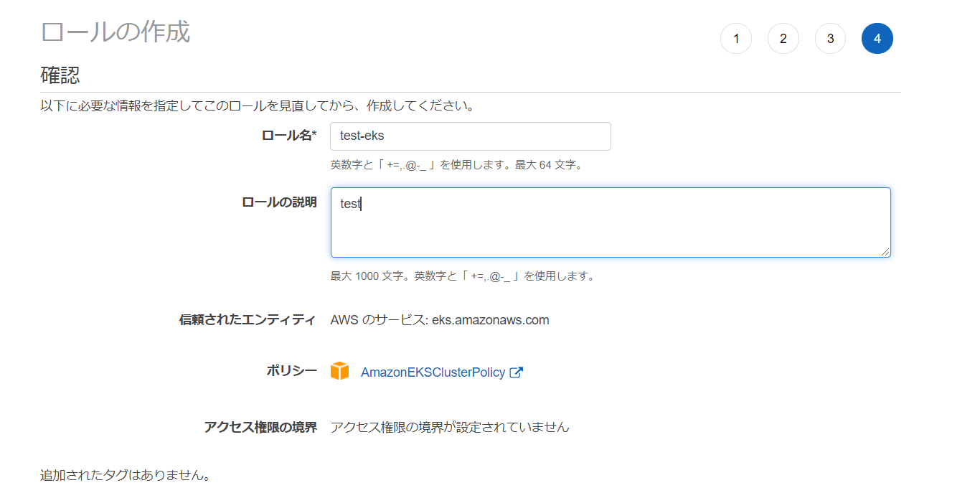Image resolution: width=980 pixels, height=493 pixels.
Task: Focus the role name field containing test-eks
Action: [x=470, y=136]
